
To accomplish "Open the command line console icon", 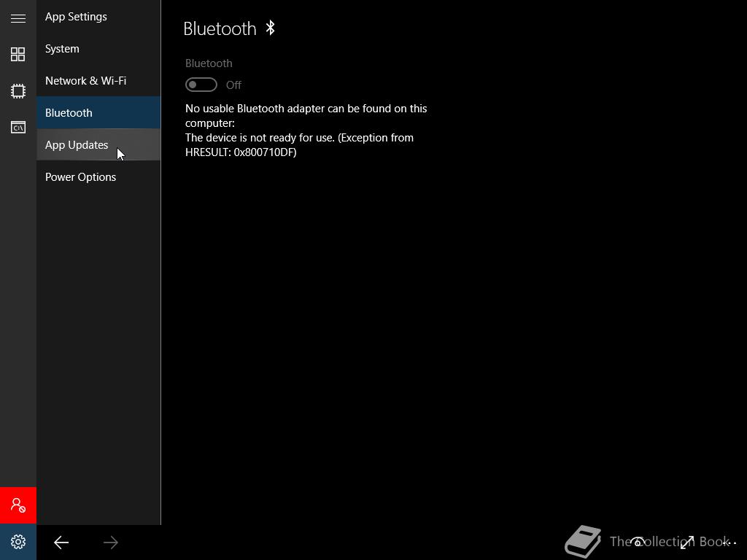I will 18,127.
